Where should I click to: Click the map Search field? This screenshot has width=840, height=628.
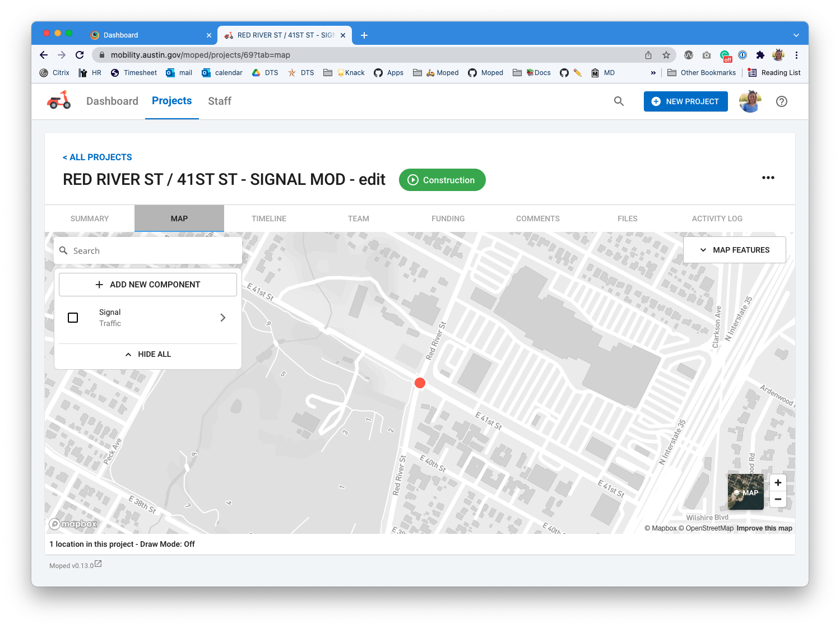(148, 250)
